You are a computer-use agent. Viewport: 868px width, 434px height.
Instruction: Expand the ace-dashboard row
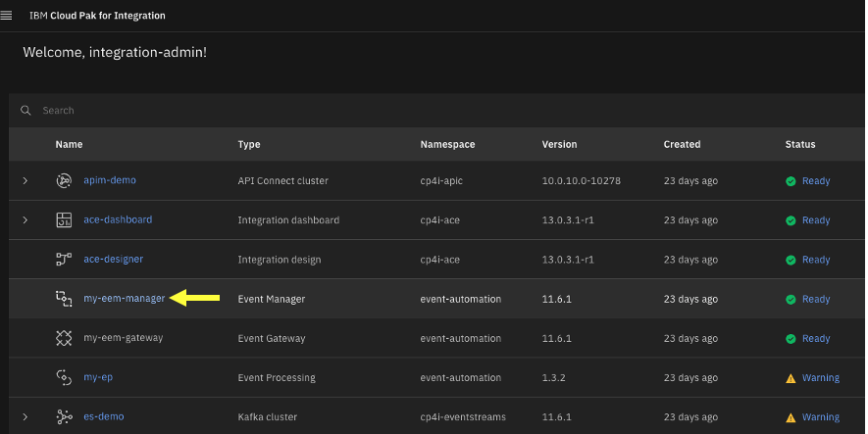[26, 220]
